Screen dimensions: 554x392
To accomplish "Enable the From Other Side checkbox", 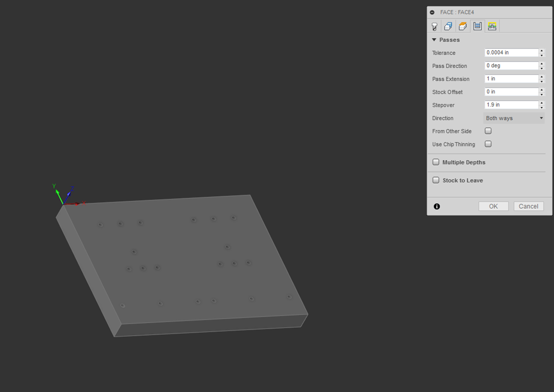I will (488, 131).
